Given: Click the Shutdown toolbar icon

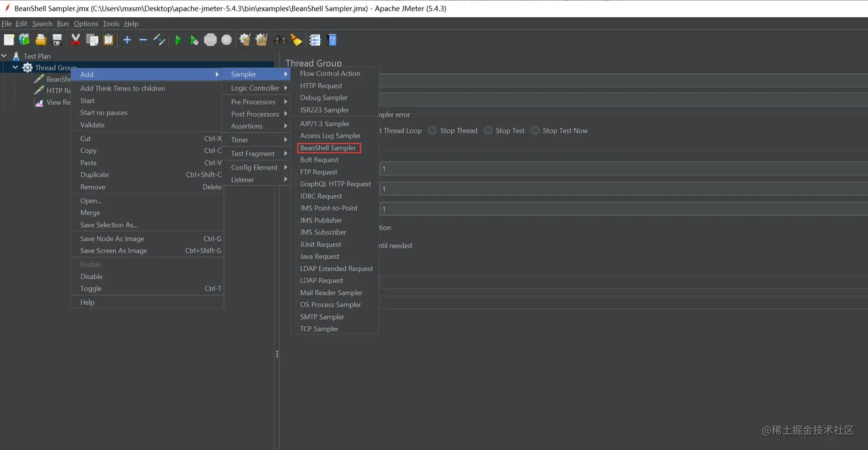Looking at the screenshot, I should (227, 40).
